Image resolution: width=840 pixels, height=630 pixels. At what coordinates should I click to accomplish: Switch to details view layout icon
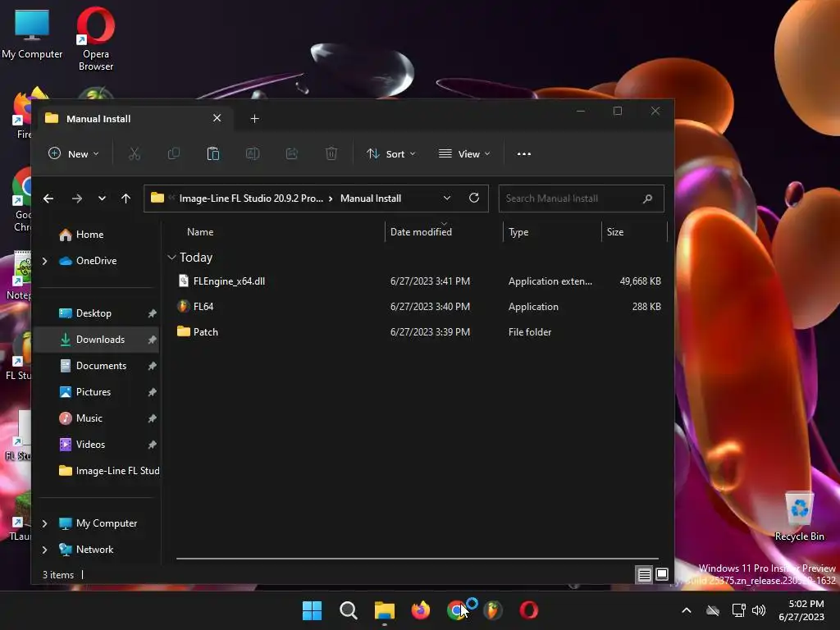645,575
